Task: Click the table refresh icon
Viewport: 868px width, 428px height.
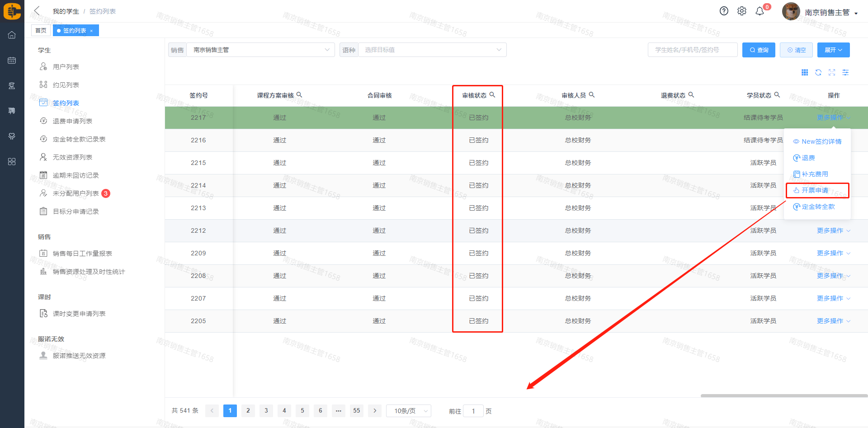Action: click(818, 73)
